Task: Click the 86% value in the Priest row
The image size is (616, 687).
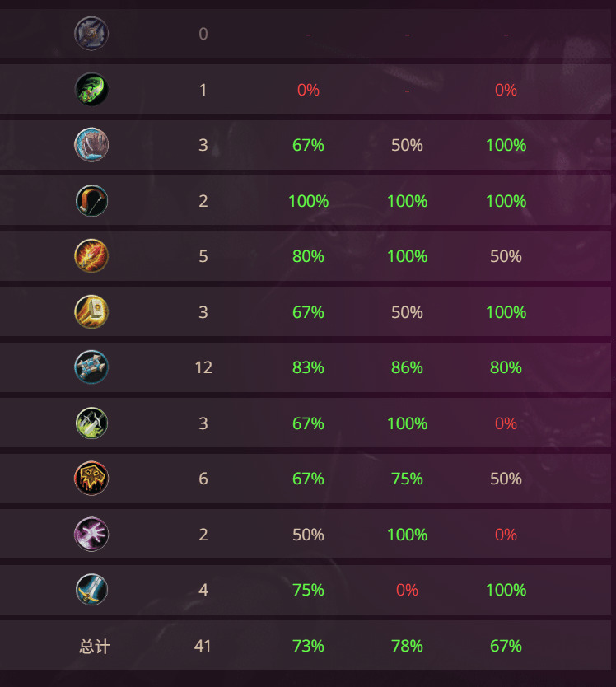Action: pos(407,367)
